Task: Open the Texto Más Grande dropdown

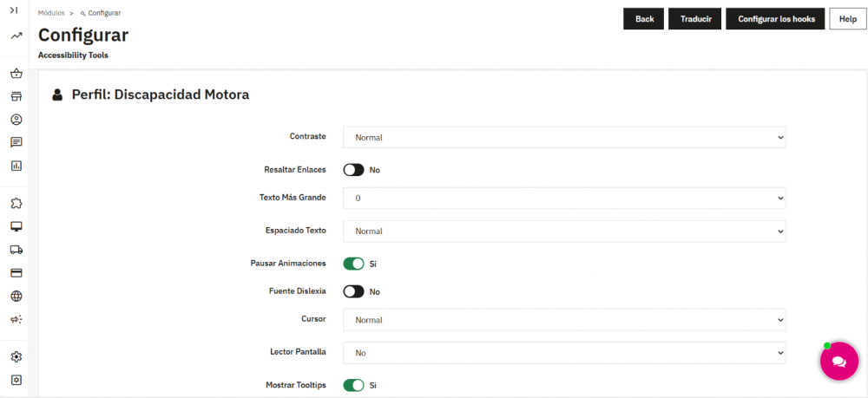Action: (564, 198)
